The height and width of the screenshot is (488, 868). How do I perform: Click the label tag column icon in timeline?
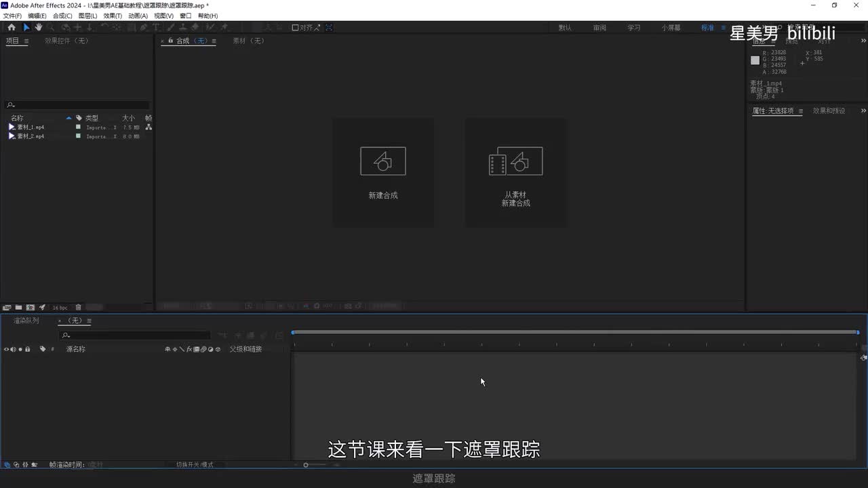[43, 349]
